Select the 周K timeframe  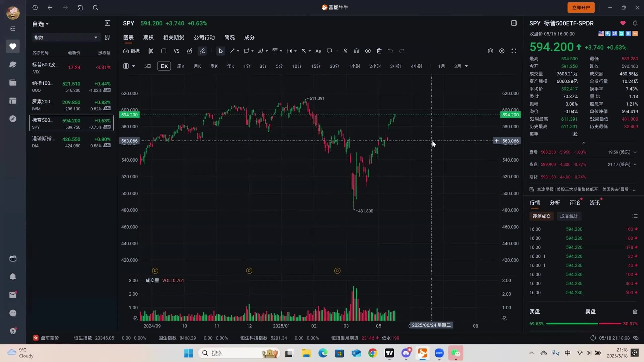click(x=181, y=66)
